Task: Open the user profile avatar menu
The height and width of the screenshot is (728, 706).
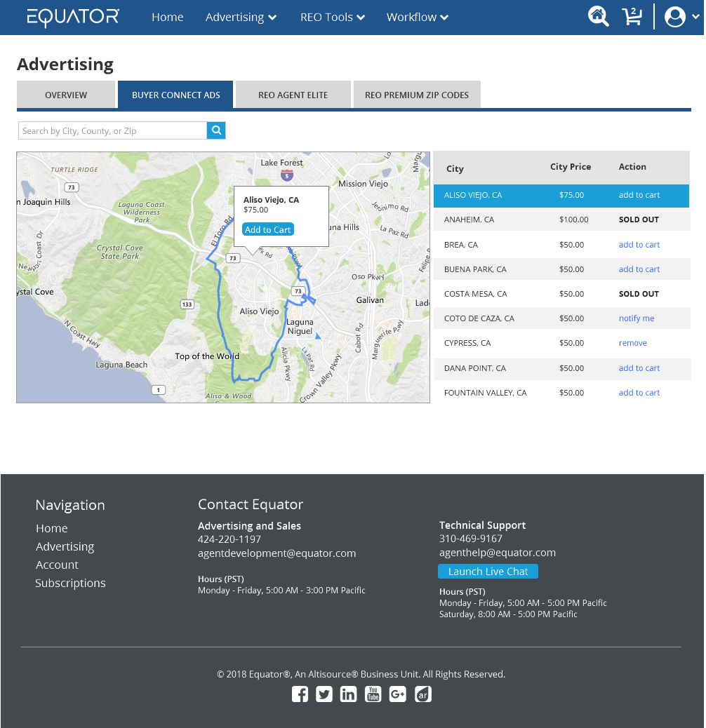Action: pyautogui.click(x=675, y=17)
